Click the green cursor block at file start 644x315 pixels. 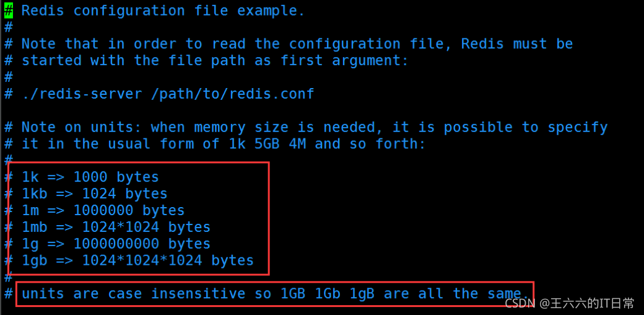[x=9, y=11]
